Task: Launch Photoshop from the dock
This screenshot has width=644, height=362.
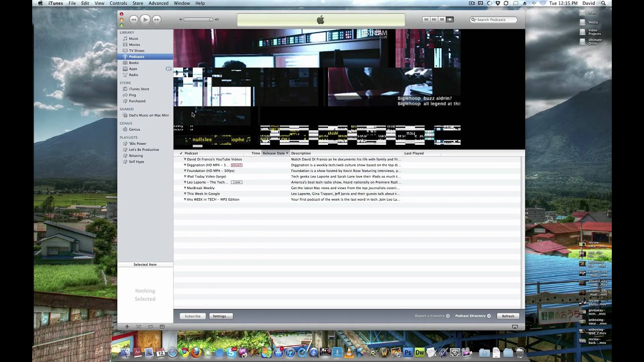Action: 408,353
